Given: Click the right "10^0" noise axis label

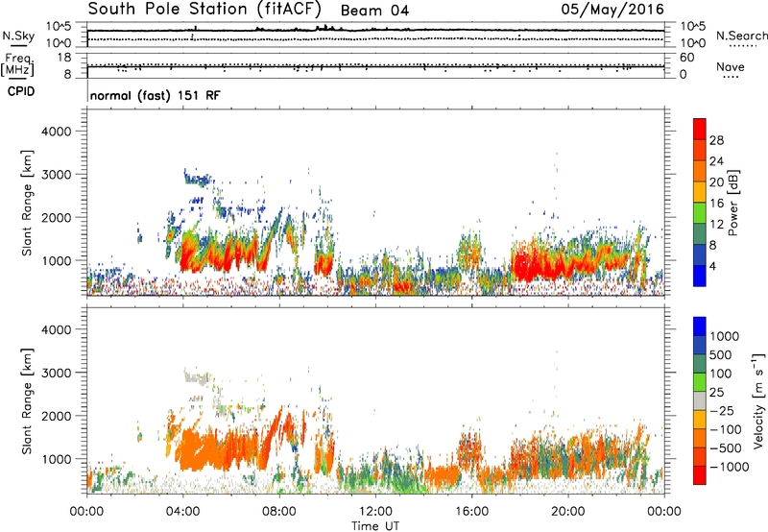Looking at the screenshot, I should tap(692, 43).
